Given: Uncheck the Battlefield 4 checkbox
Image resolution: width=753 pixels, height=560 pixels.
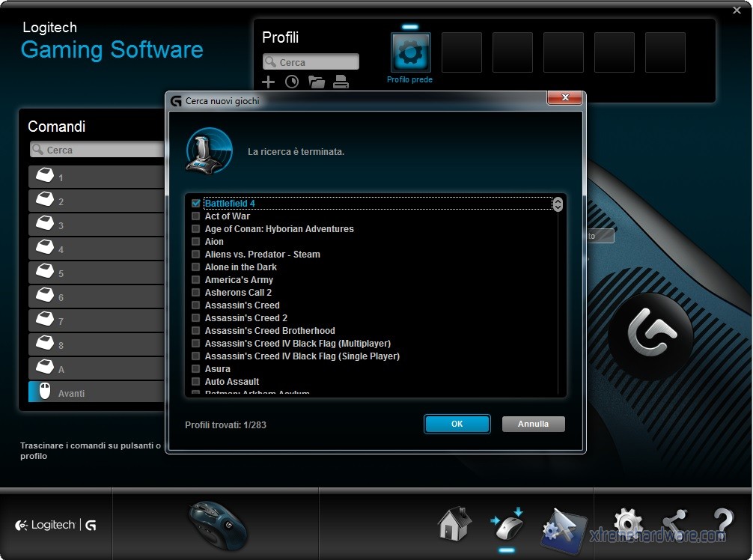Looking at the screenshot, I should (x=196, y=204).
